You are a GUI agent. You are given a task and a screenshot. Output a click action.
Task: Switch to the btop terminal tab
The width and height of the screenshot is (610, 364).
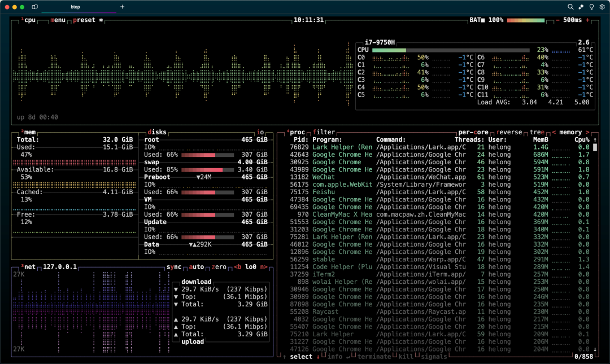coord(75,7)
